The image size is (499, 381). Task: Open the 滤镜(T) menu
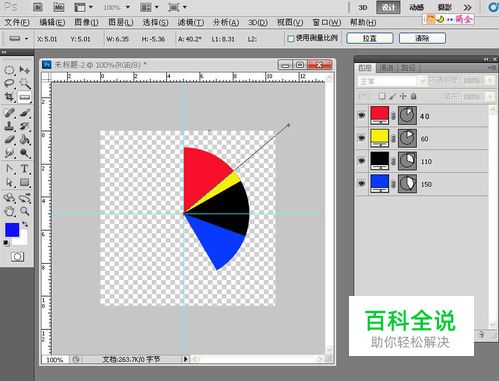[x=191, y=22]
